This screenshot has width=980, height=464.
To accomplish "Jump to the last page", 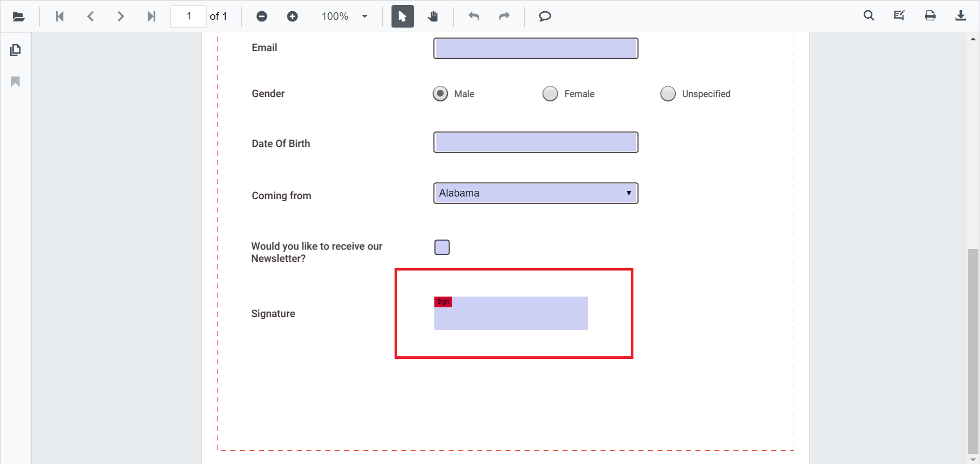I will (x=151, y=16).
